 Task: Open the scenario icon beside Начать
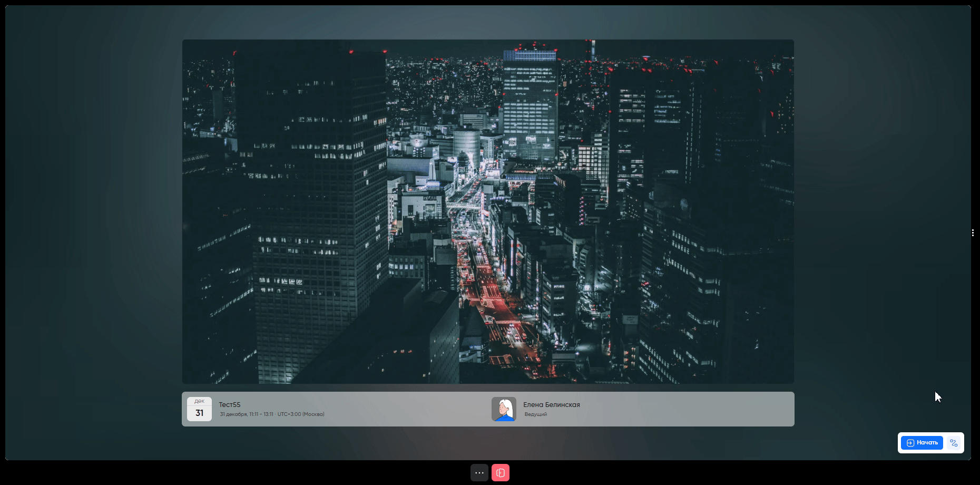click(954, 443)
